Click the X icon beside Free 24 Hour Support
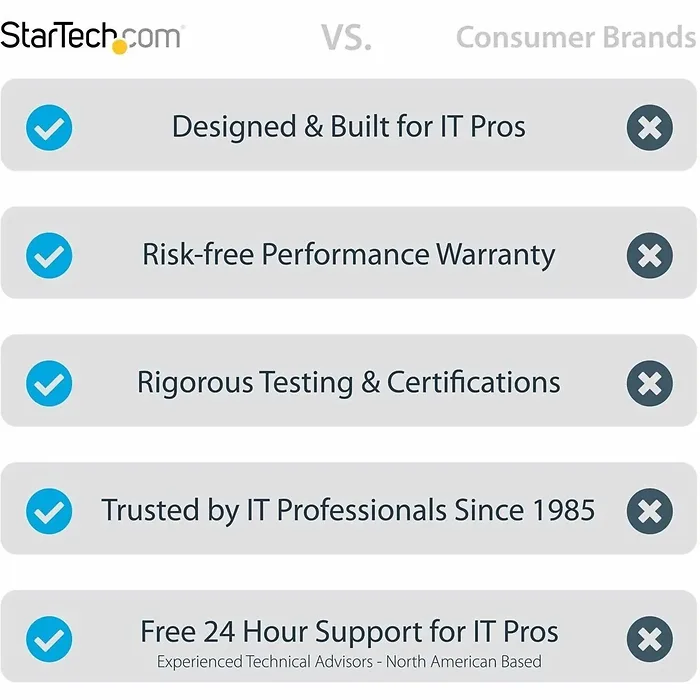700x700 pixels. tap(649, 639)
